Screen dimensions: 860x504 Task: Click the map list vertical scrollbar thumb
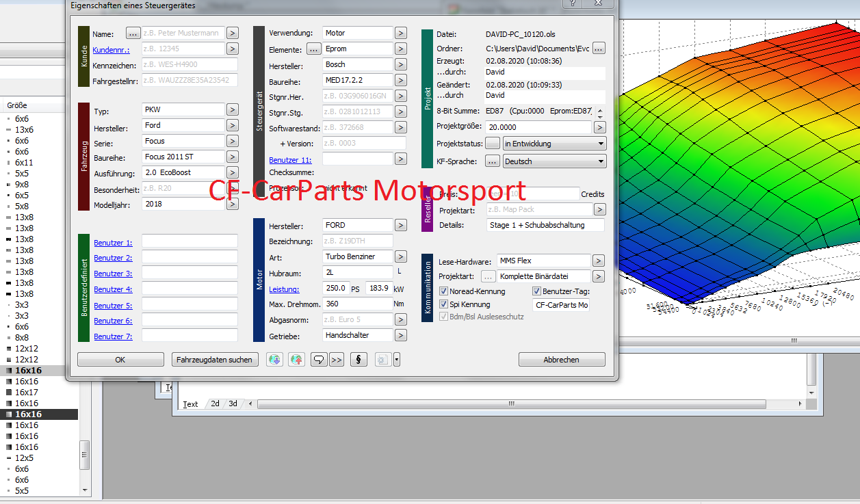(x=86, y=455)
